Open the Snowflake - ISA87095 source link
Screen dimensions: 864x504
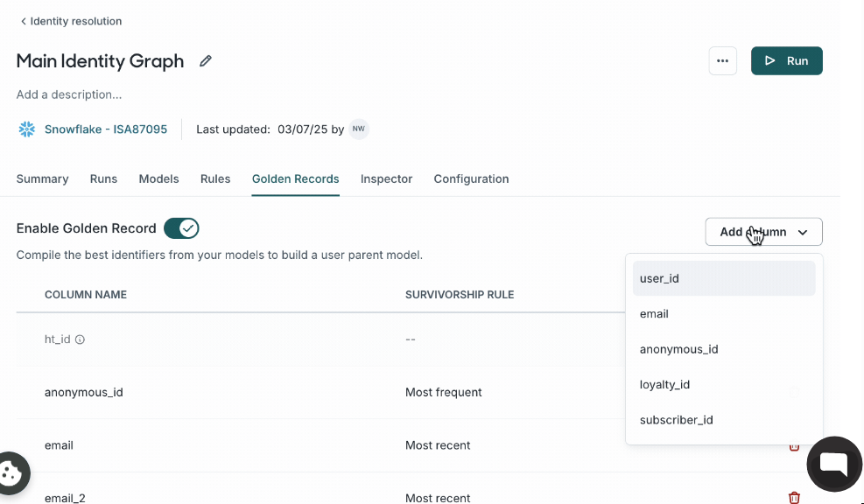(x=106, y=129)
